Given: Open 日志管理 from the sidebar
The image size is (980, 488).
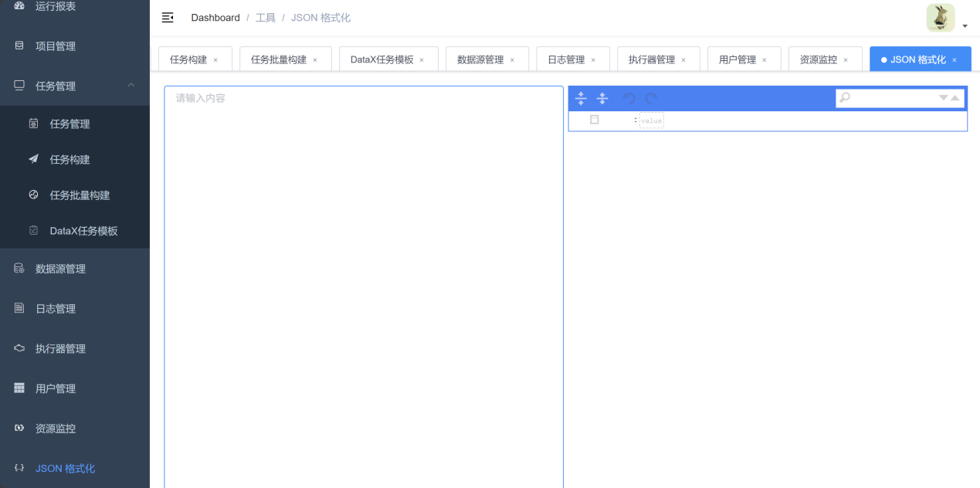Looking at the screenshot, I should [x=56, y=309].
